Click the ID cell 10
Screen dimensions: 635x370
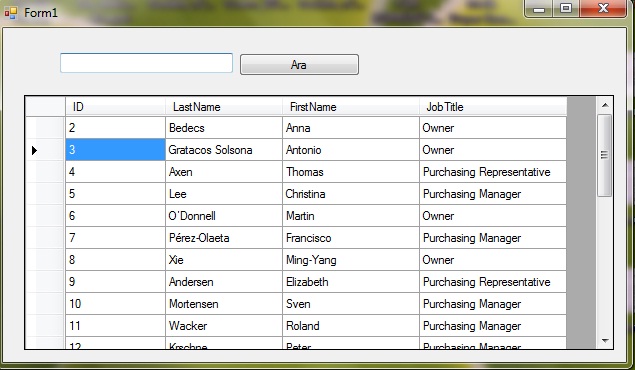(115, 304)
